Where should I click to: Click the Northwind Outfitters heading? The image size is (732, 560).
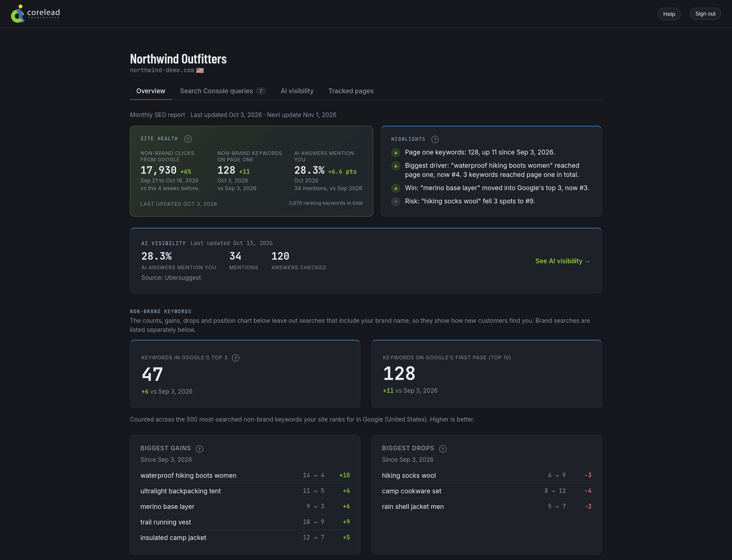[x=178, y=59]
